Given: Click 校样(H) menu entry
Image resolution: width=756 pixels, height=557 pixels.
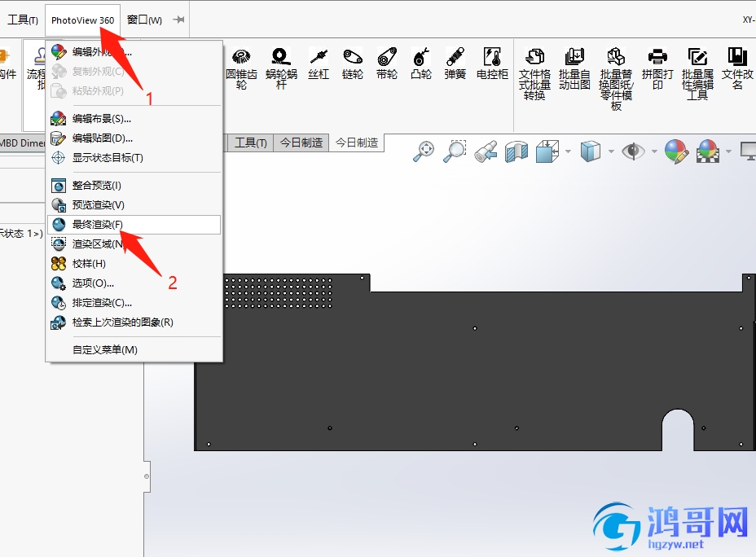Looking at the screenshot, I should point(134,264).
